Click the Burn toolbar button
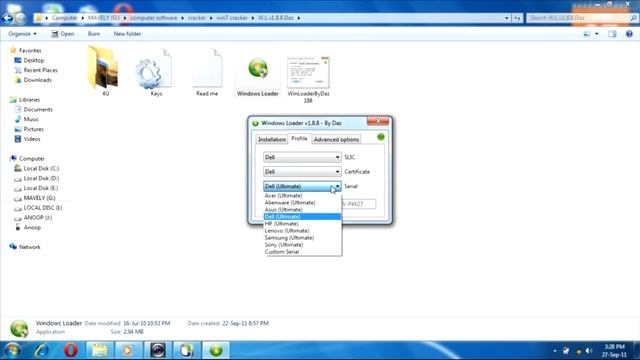 (93, 34)
